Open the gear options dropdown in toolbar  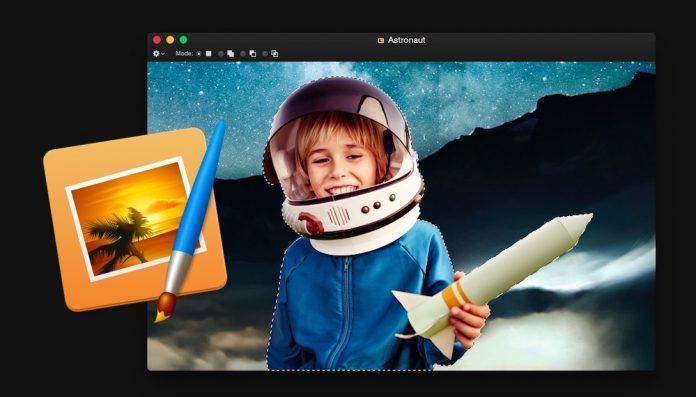pos(158,54)
